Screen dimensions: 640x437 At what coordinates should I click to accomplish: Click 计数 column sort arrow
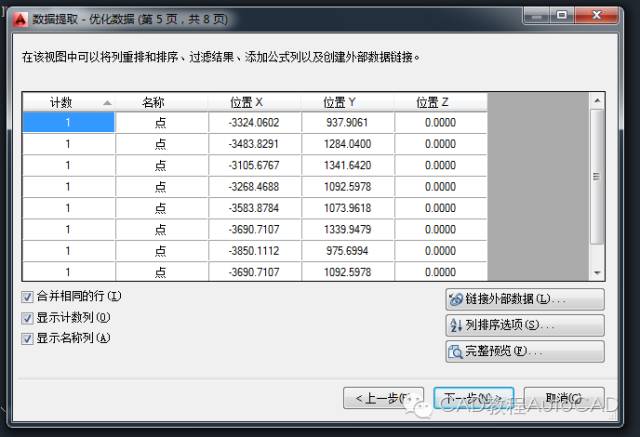[107, 103]
